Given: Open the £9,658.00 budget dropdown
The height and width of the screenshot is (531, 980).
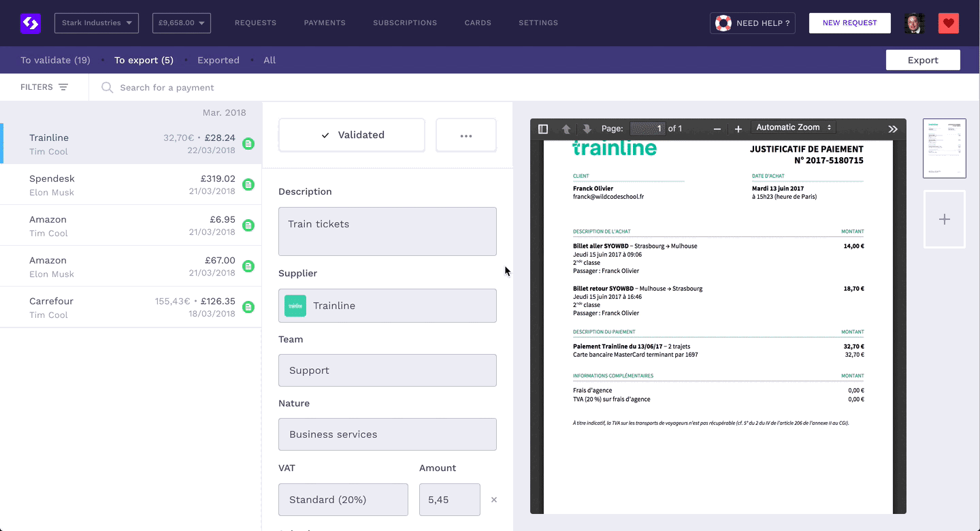Looking at the screenshot, I should click(x=181, y=22).
